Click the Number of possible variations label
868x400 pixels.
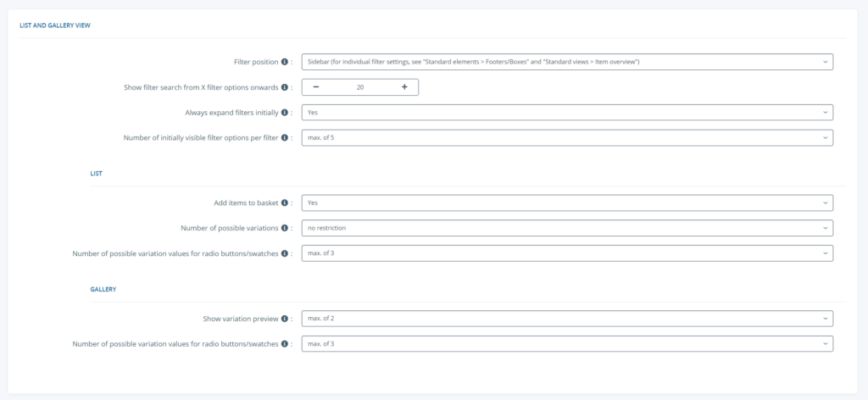point(230,228)
